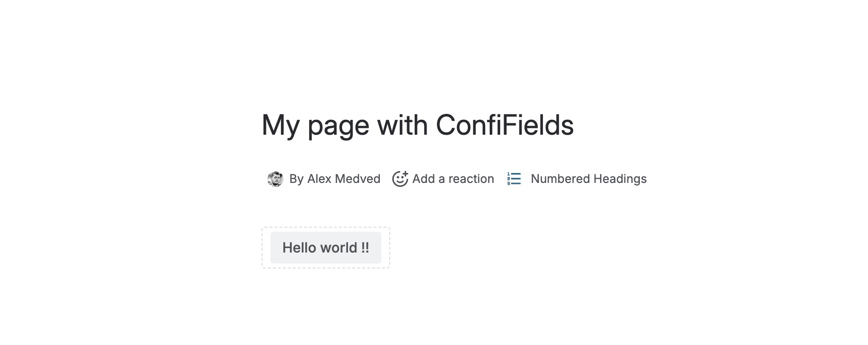Open the Alex Medved author link

344,179
